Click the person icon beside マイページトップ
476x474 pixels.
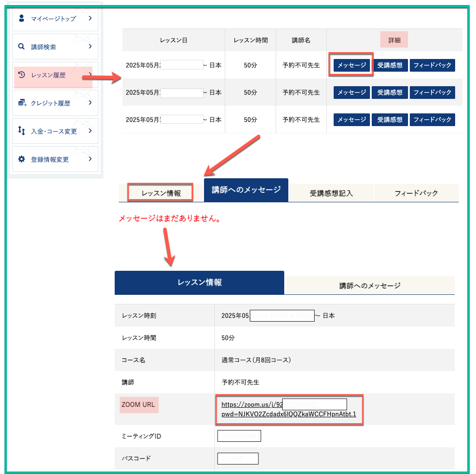(21, 18)
